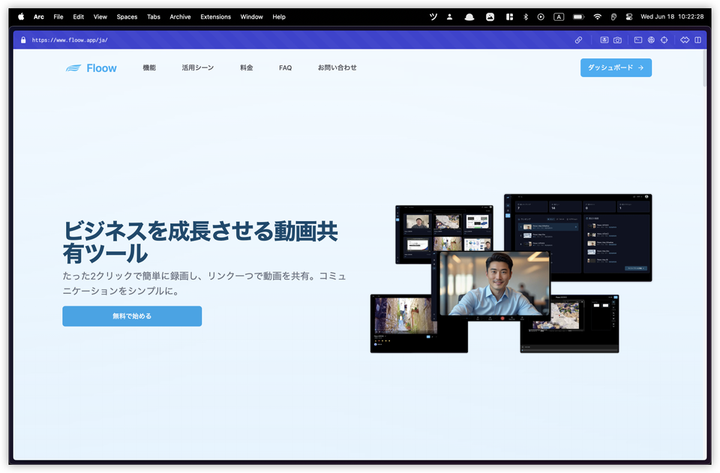The height and width of the screenshot is (473, 720).
Task: Open the Apple menu
Action: [21, 17]
